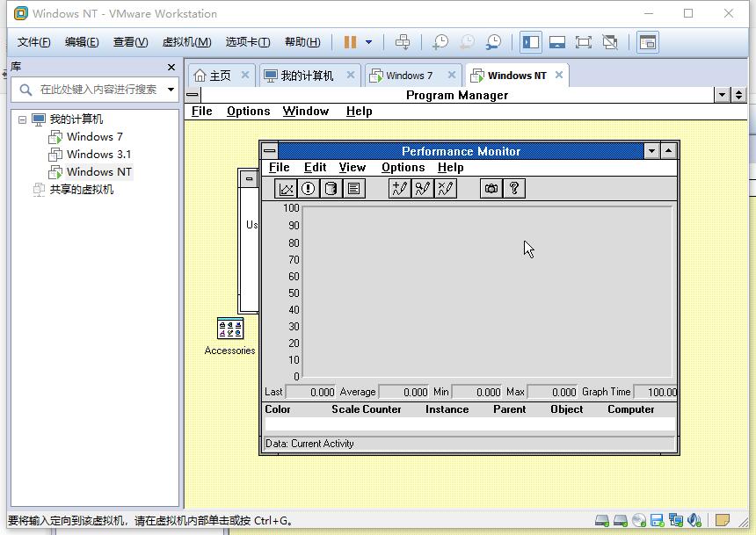This screenshot has width=756, height=535.
Task: Click the floppy drive status icon
Action: click(658, 521)
